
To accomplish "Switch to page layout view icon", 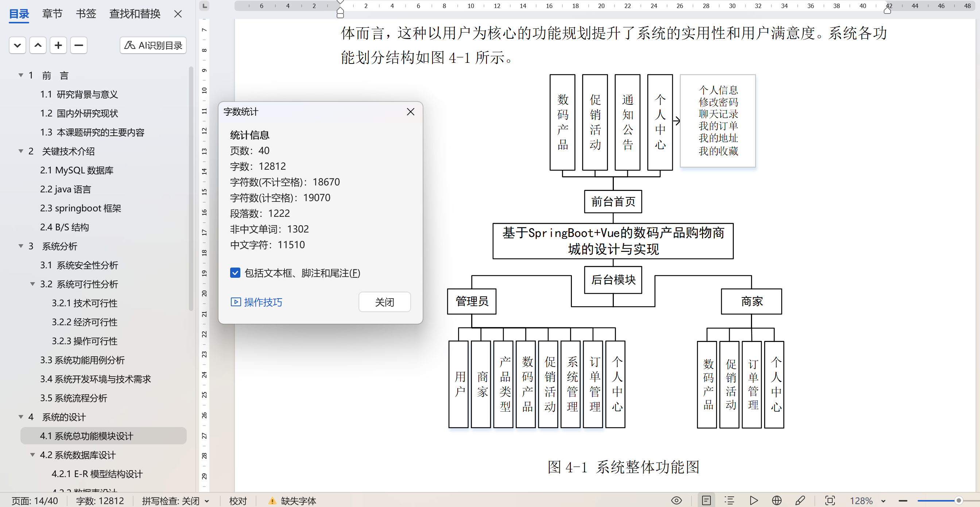I will point(706,500).
